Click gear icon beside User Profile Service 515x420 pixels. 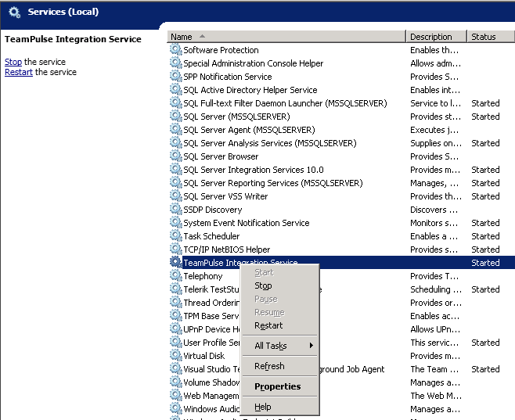(176, 342)
